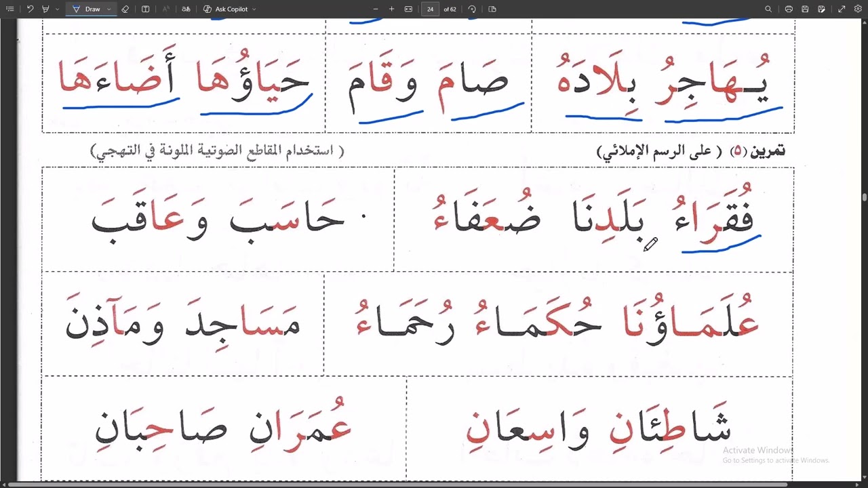Viewport: 868px width, 488px height.
Task: Click the word 'عُلَمَاؤُنَا'
Action: pyautogui.click(x=692, y=317)
